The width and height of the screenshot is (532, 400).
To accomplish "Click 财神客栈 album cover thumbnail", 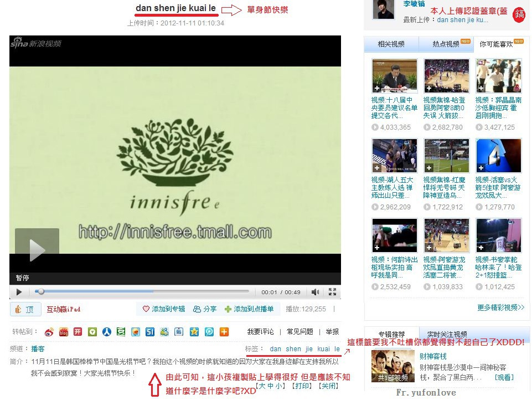I will [x=393, y=366].
